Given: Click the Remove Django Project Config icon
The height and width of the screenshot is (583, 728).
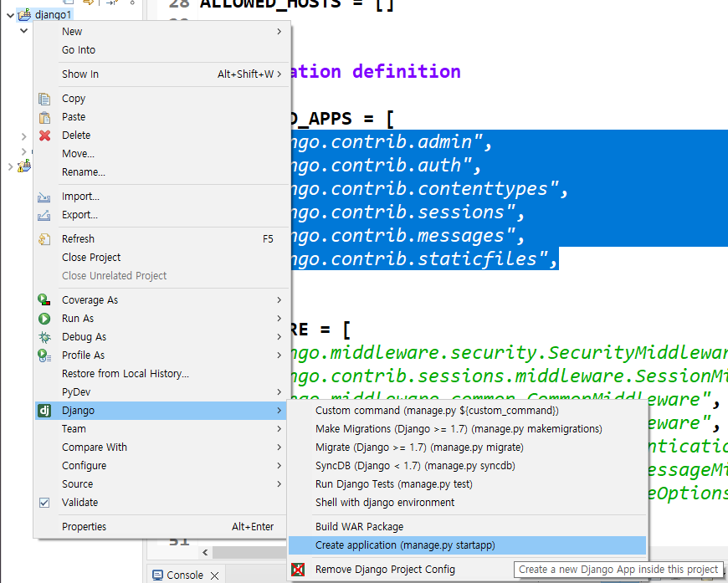Looking at the screenshot, I should [298, 570].
